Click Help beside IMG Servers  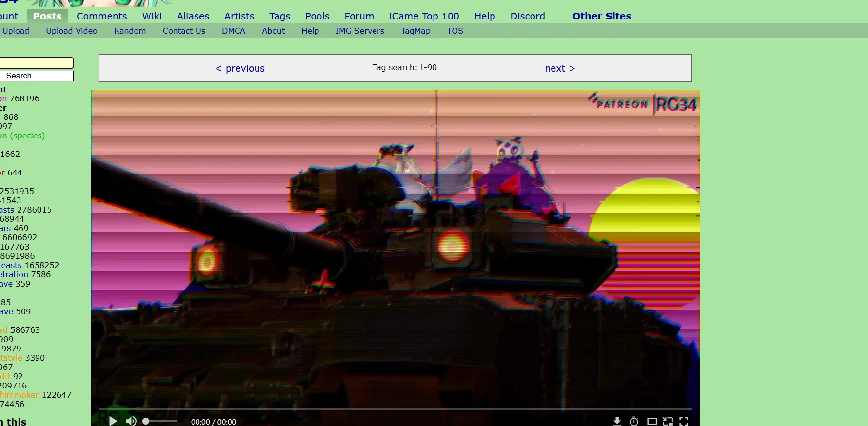310,31
